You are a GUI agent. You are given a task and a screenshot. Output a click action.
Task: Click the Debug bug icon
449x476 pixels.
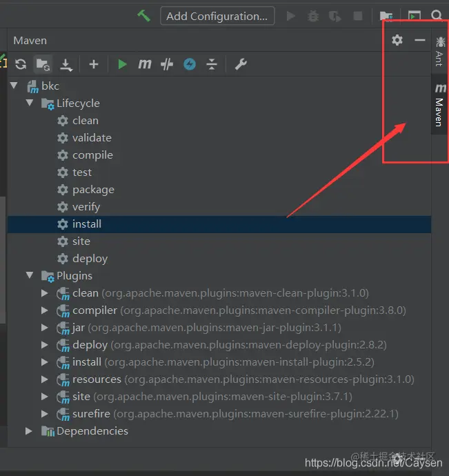pos(313,16)
